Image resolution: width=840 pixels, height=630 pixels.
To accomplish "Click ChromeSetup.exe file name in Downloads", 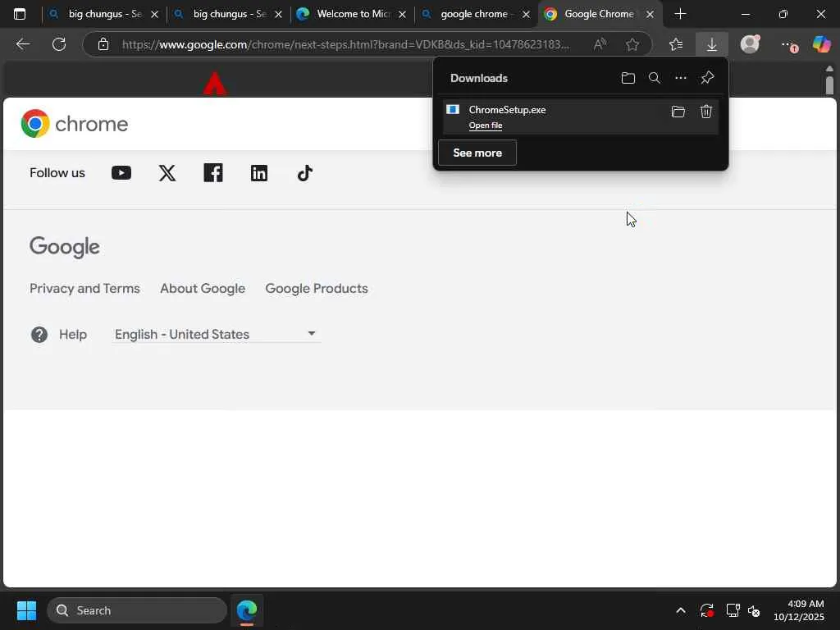I will click(507, 110).
